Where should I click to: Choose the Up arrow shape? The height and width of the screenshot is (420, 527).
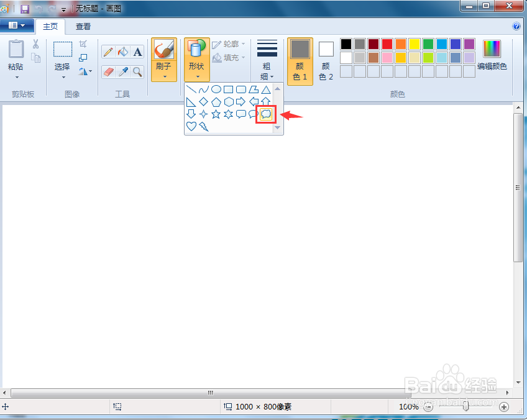coord(266,101)
